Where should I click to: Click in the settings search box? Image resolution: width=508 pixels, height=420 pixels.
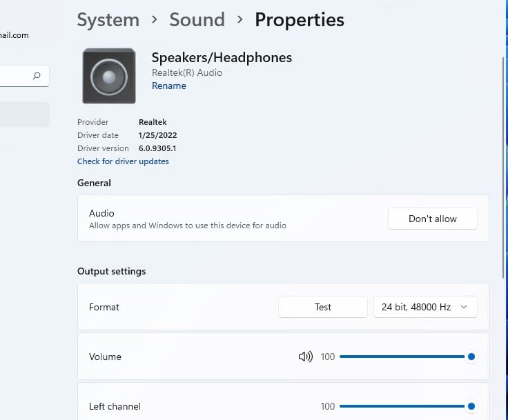15,77
